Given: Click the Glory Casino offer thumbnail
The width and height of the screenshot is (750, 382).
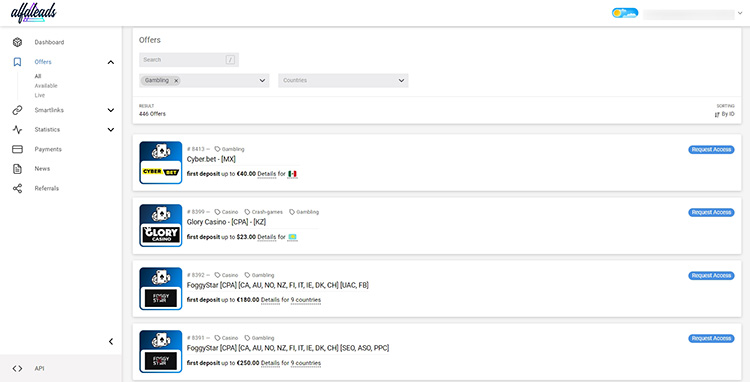Looking at the screenshot, I should 161,226.
